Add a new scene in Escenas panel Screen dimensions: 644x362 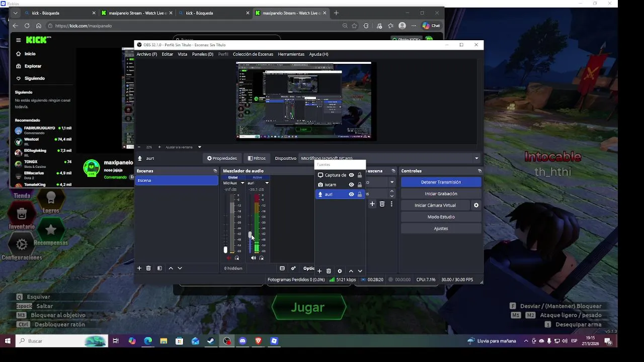coord(139,268)
